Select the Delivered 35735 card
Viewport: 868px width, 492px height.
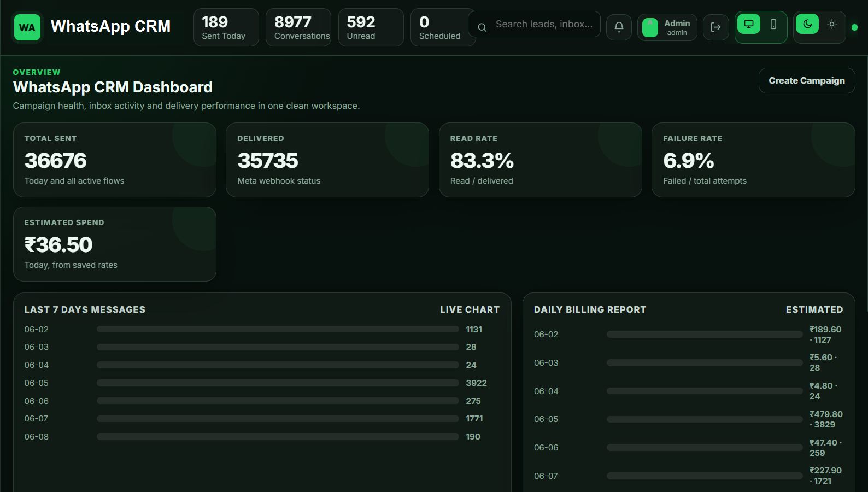click(x=327, y=160)
